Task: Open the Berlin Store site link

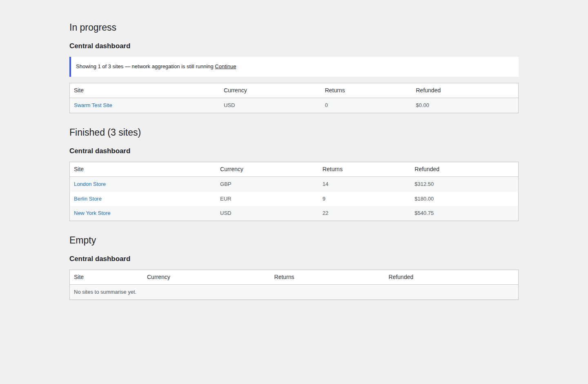Action: click(x=88, y=199)
